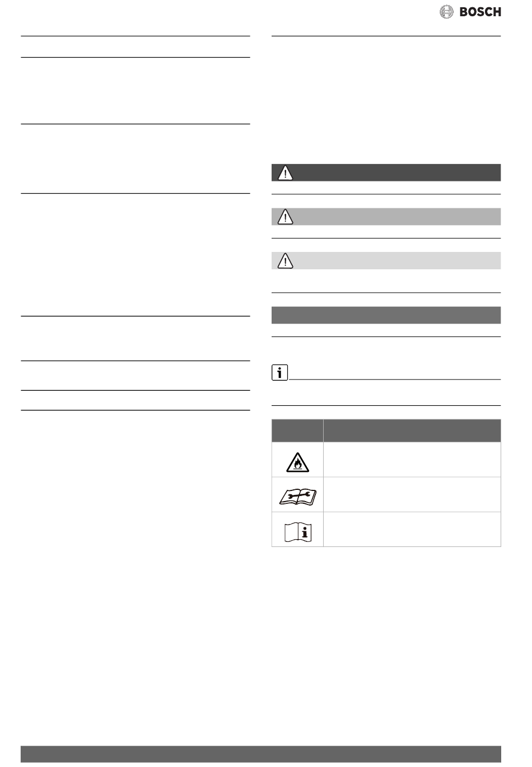The height and width of the screenshot is (767, 532).
Task: Click the warning triangle in the darkest banner
Action: [x=285, y=173]
